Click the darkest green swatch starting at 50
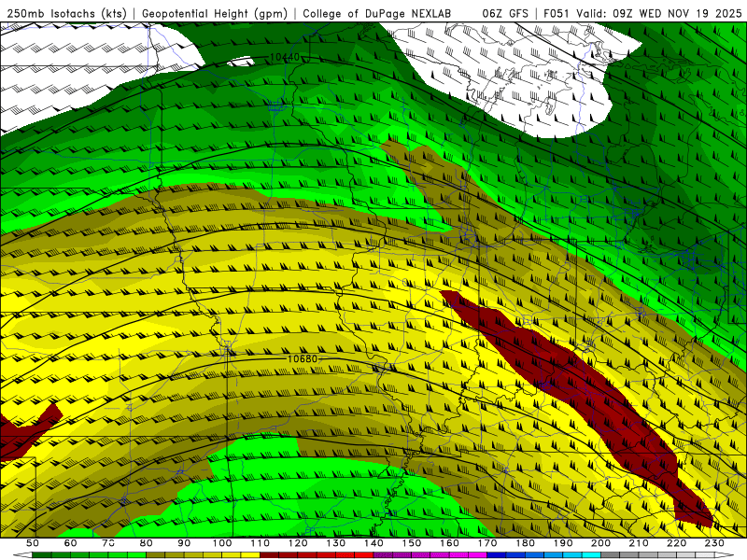Screen dimensions: 747x560 [42, 554]
